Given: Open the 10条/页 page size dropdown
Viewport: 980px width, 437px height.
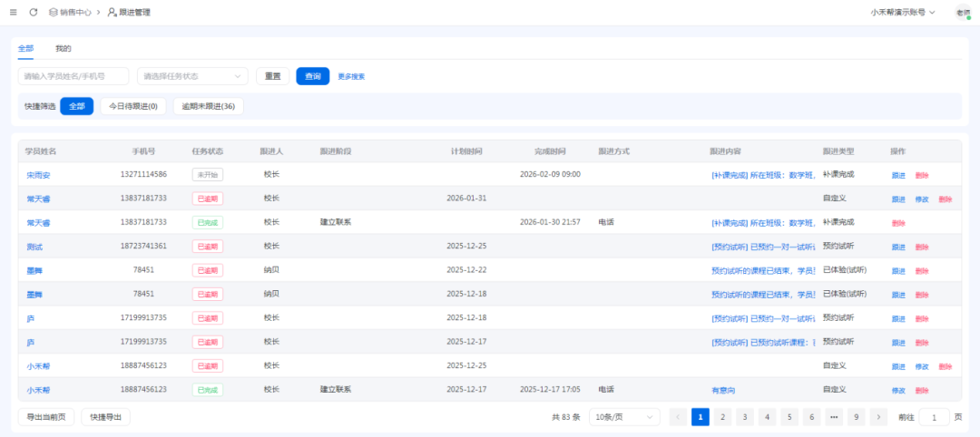Looking at the screenshot, I should click(x=624, y=417).
